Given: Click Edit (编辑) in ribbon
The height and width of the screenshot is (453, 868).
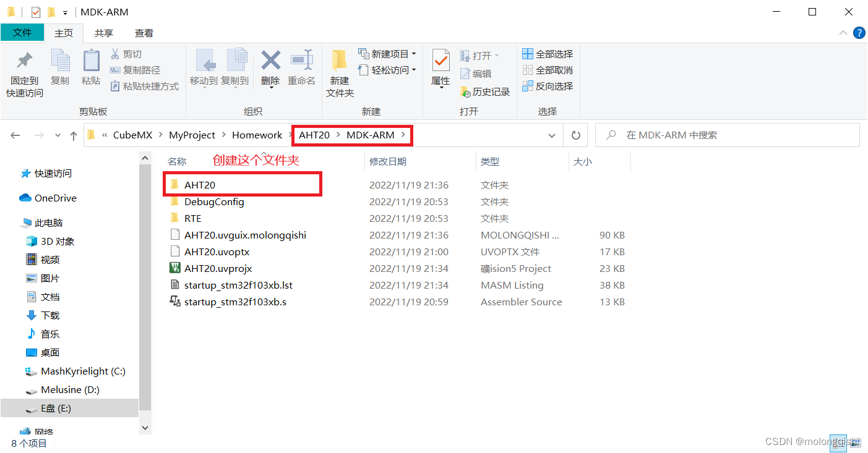Looking at the screenshot, I should click(476, 74).
